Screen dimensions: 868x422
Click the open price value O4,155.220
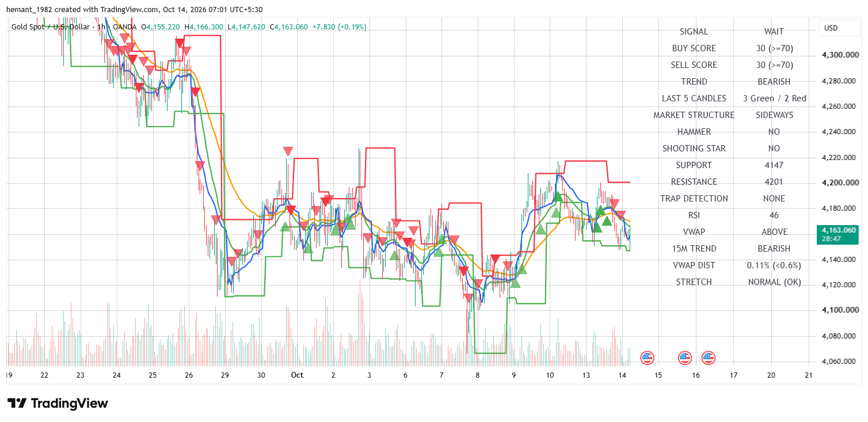pyautogui.click(x=162, y=27)
